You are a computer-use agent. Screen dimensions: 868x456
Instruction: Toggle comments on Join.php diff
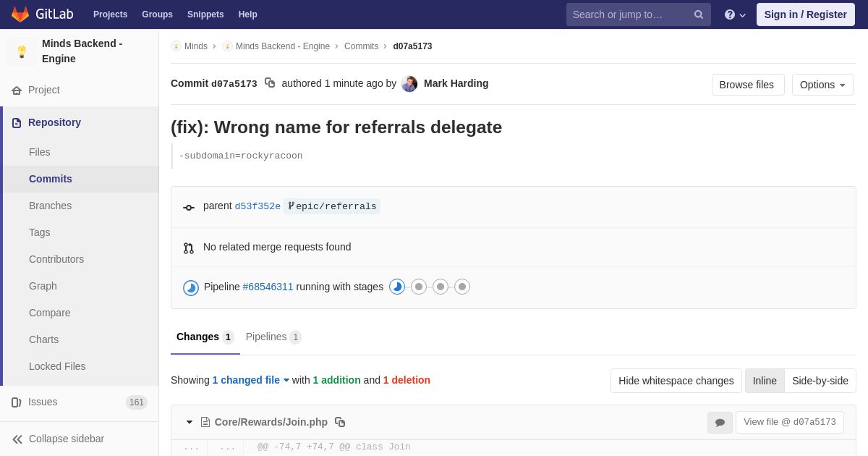coord(720,423)
